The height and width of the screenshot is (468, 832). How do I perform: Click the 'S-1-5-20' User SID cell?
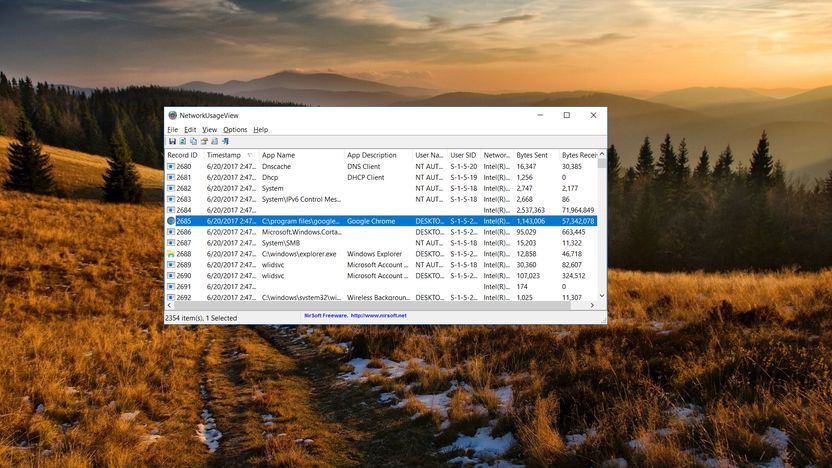click(464, 167)
